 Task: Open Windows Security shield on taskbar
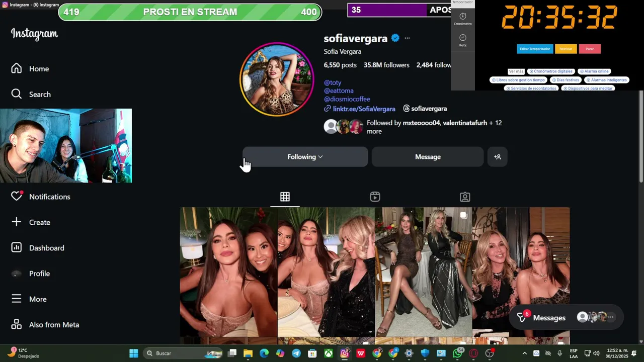(x=425, y=353)
